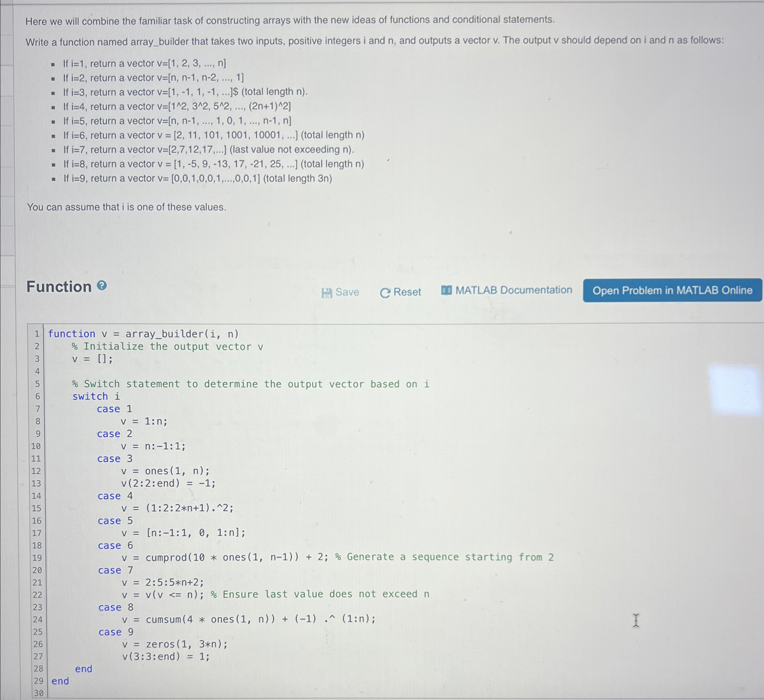Click the function declaration line
The image size is (764, 700).
[x=143, y=334]
